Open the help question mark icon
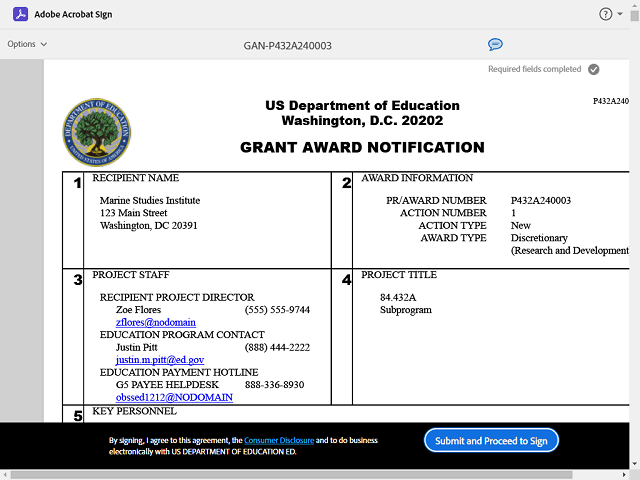640x480 pixels. point(605,14)
